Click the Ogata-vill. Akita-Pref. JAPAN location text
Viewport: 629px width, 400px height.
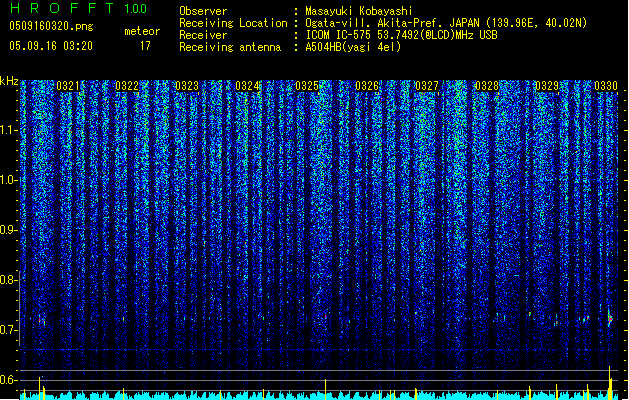coord(446,23)
